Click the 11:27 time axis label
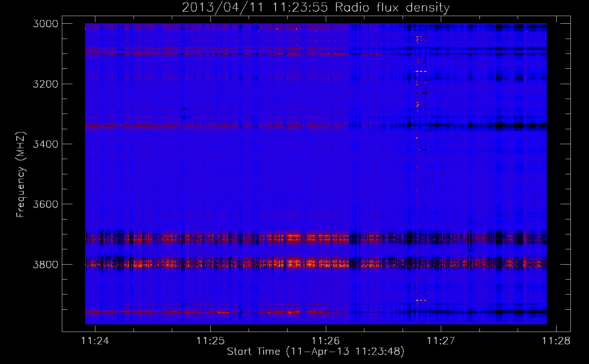The width and height of the screenshot is (589, 364). point(441,341)
